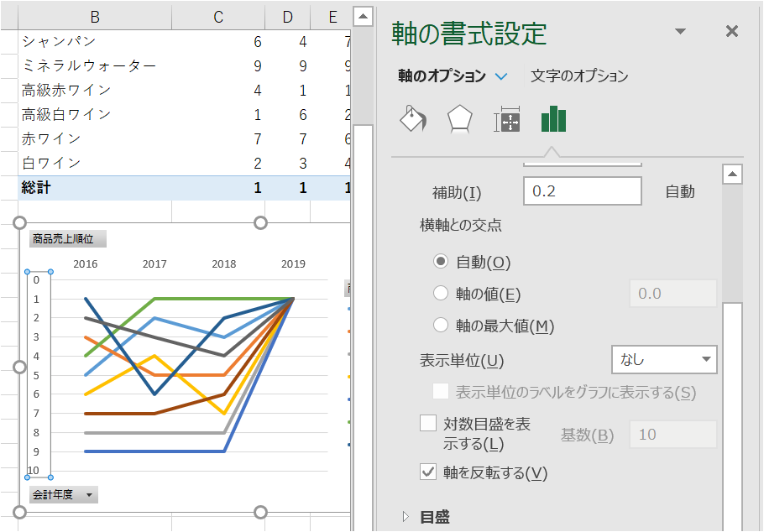Enable the 対数目盛を表示する checkbox

428,422
